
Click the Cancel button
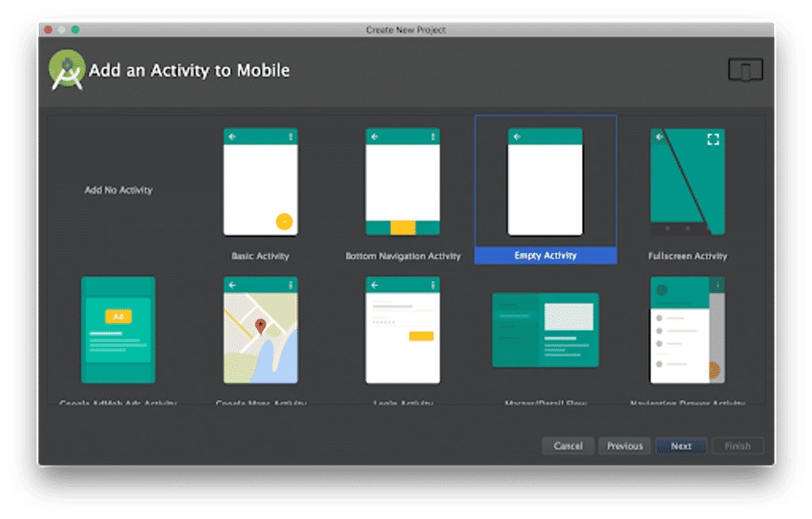pos(568,446)
